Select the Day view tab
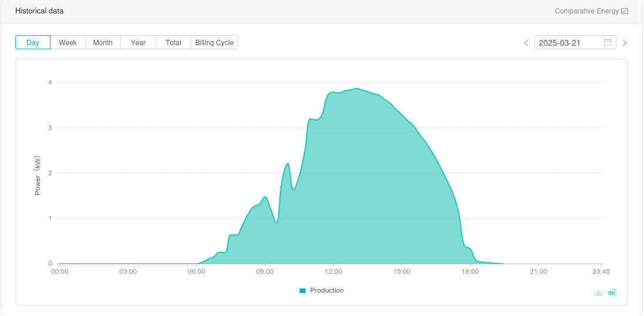Image resolution: width=644 pixels, height=316 pixels. click(33, 42)
